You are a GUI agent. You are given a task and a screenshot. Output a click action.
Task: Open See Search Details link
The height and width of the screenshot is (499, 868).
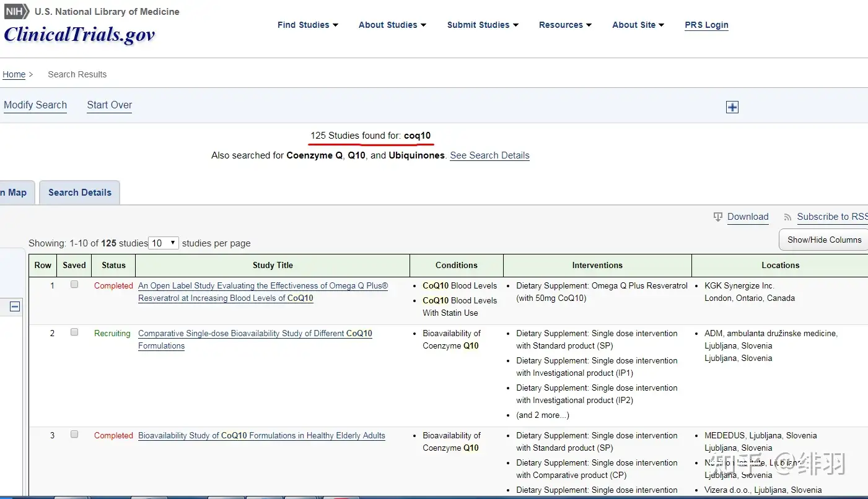click(x=489, y=155)
